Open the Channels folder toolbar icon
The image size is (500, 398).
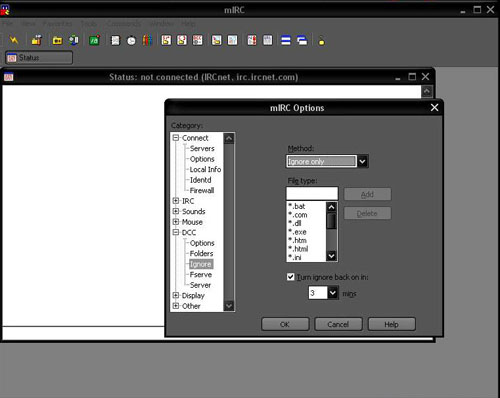pos(58,40)
